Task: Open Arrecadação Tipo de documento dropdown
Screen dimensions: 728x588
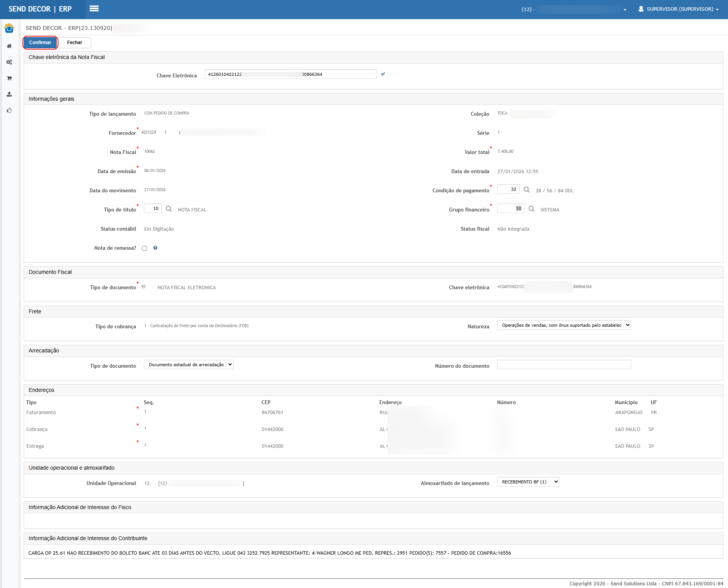Action: coord(189,365)
